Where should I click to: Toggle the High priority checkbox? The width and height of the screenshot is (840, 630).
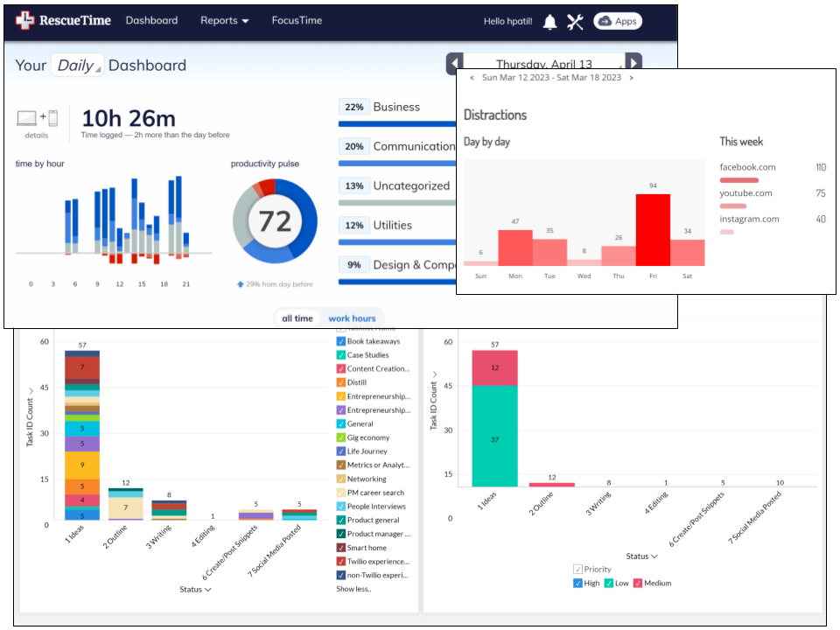(x=577, y=584)
